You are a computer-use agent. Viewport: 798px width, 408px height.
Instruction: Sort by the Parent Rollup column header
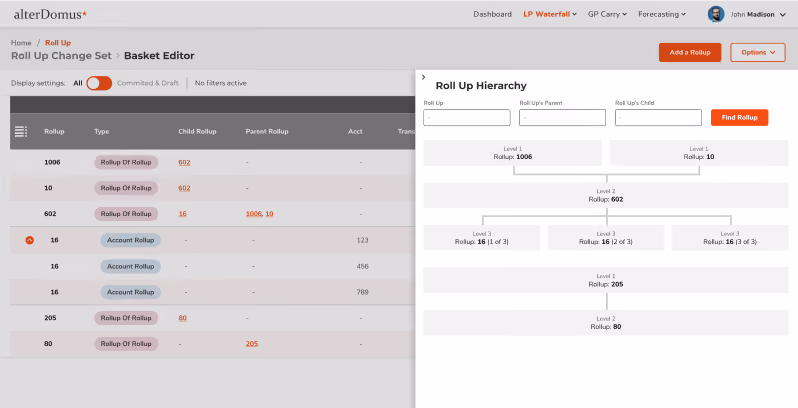267,131
